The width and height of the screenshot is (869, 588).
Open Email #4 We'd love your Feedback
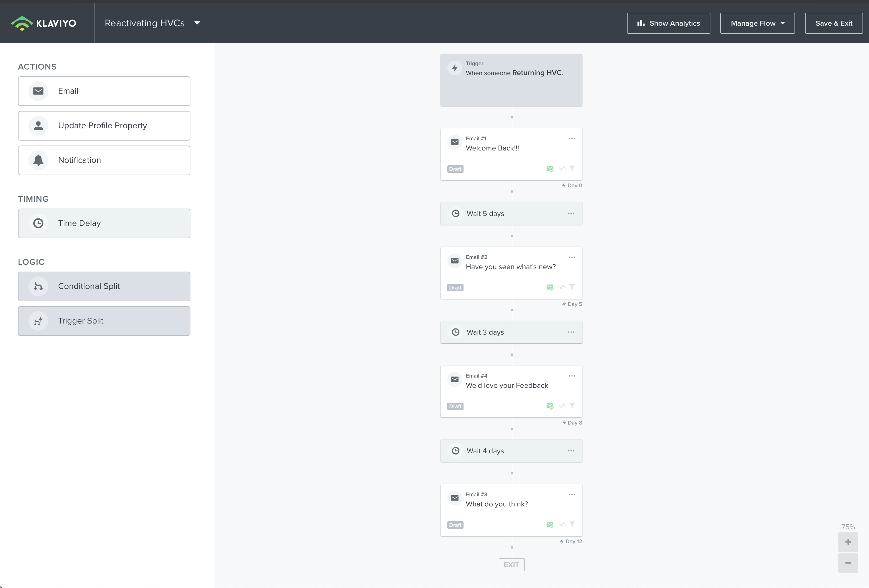point(511,391)
